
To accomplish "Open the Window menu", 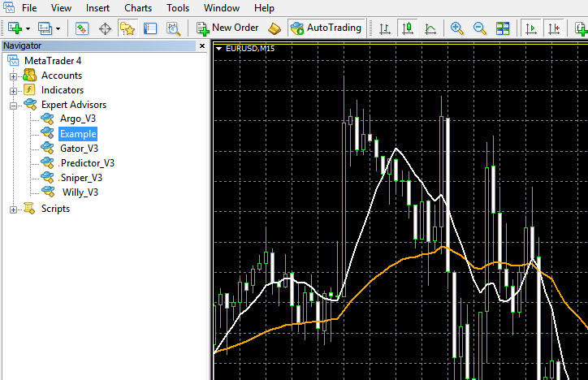I will tap(222, 8).
